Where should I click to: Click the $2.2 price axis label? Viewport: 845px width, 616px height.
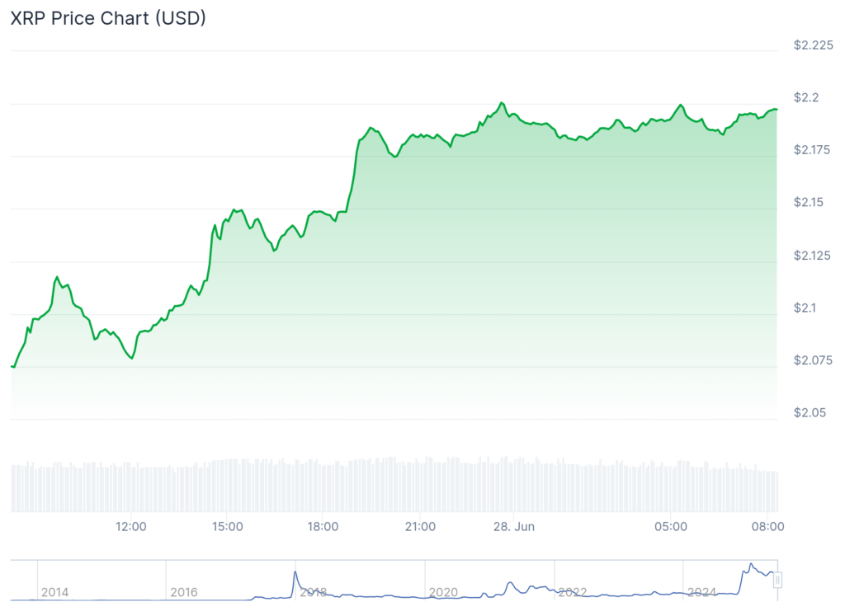click(806, 97)
